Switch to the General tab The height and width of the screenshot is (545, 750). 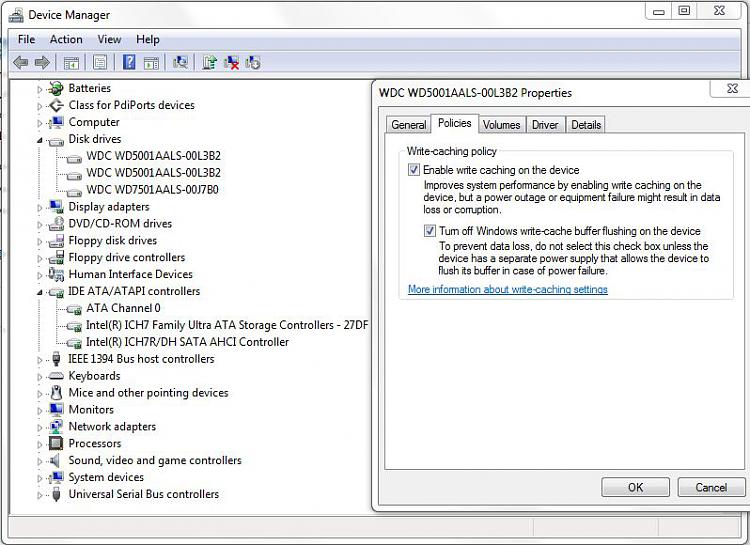point(408,125)
